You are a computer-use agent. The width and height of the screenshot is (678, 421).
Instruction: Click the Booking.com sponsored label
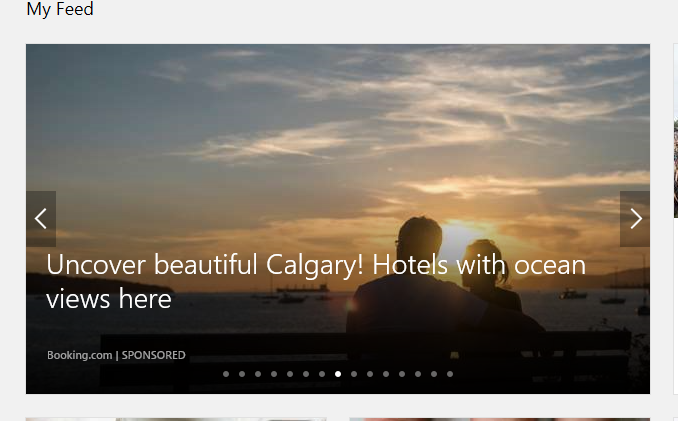tap(116, 355)
